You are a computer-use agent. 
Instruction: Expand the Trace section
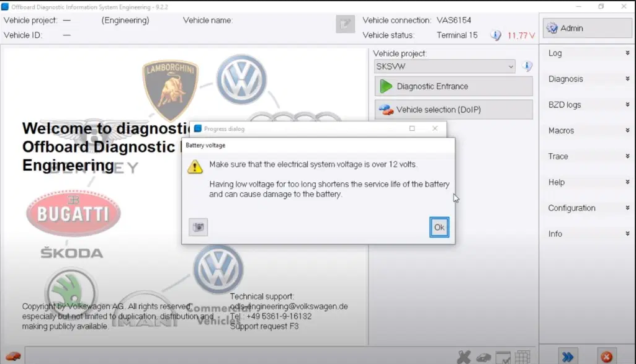pyautogui.click(x=588, y=156)
